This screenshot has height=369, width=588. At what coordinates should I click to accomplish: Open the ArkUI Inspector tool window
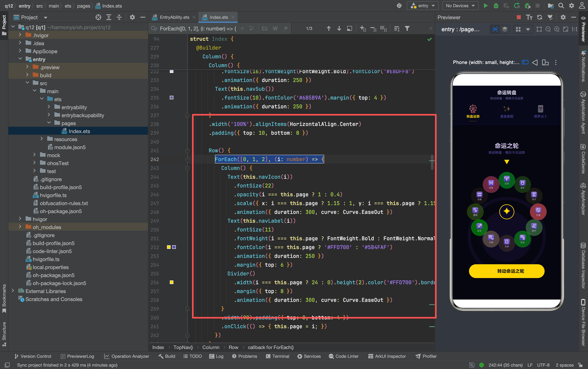pos(387,356)
